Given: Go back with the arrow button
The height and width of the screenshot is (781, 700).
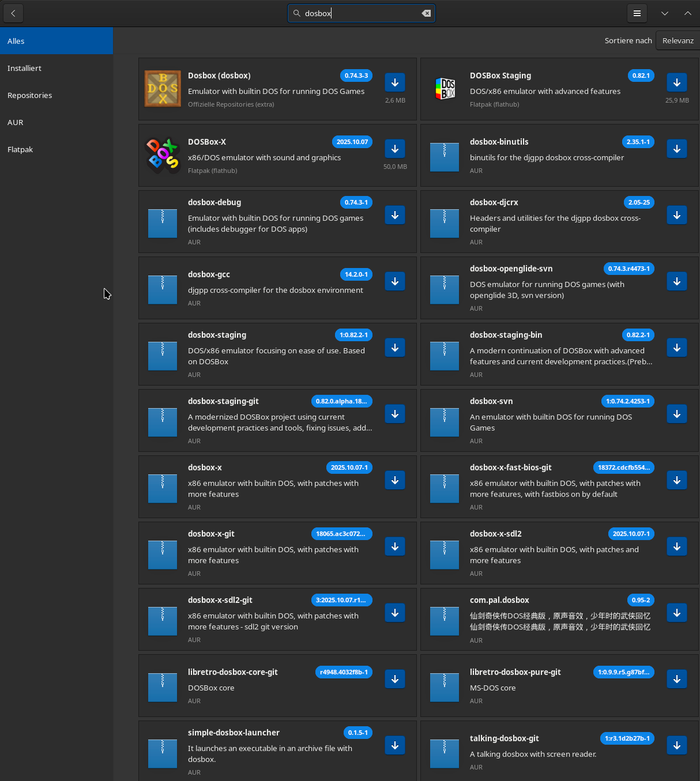Looking at the screenshot, I should pyautogui.click(x=13, y=13).
